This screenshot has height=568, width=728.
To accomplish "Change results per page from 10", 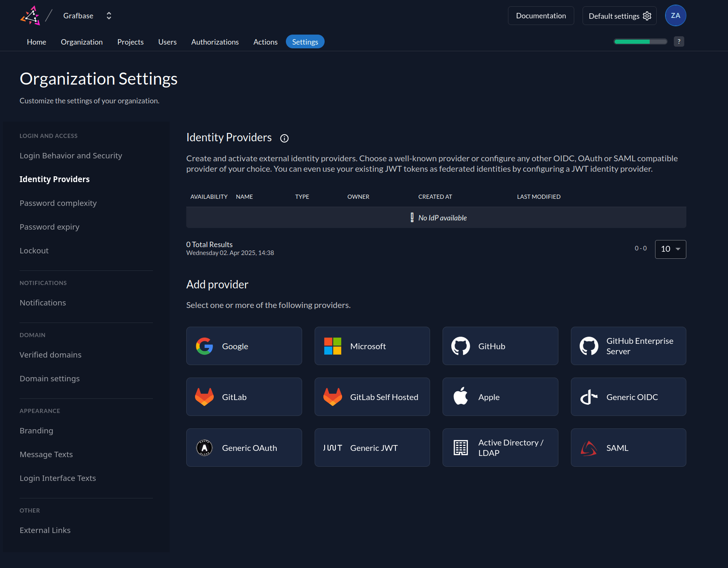I will 670,249.
